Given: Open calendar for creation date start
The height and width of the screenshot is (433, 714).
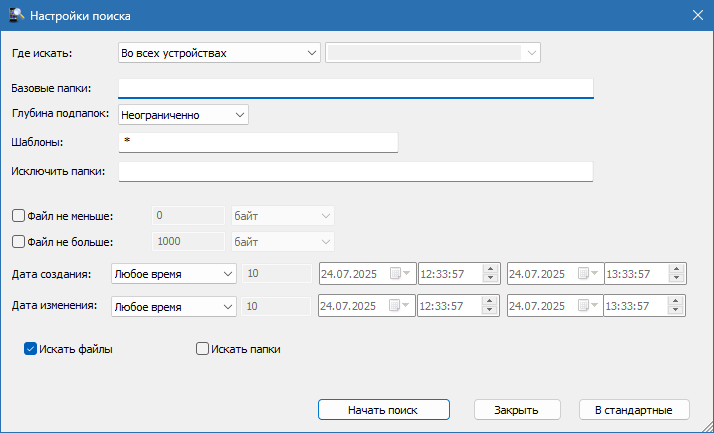Looking at the screenshot, I should tap(401, 274).
